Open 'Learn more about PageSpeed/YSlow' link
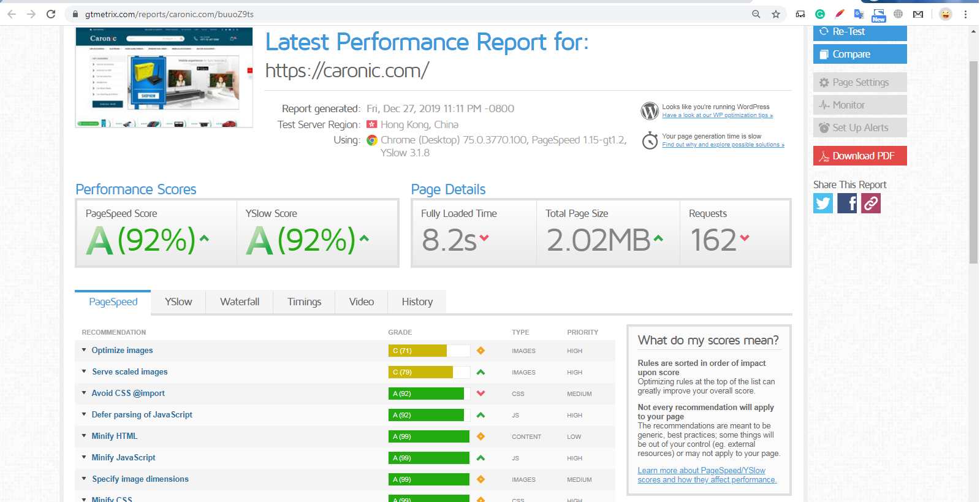This screenshot has width=980, height=502. (x=707, y=475)
